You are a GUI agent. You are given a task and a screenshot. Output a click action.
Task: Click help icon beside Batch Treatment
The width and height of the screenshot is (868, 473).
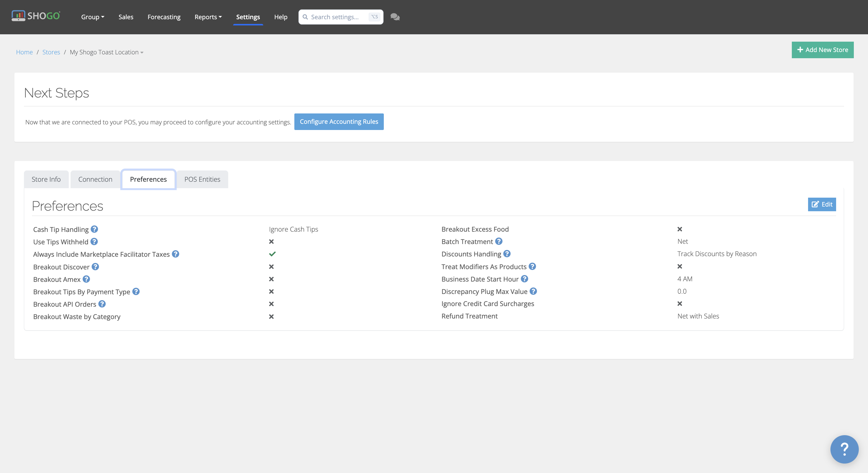pyautogui.click(x=499, y=241)
